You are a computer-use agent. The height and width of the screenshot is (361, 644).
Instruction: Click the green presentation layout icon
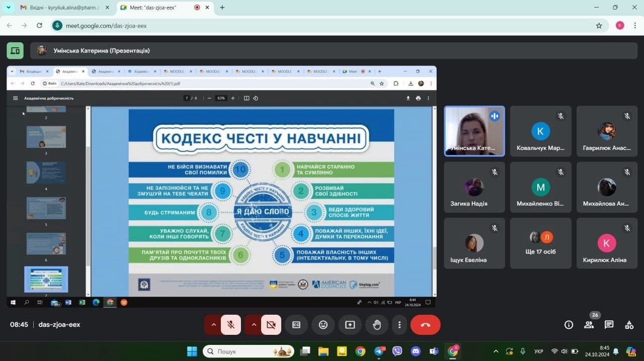pyautogui.click(x=15, y=50)
